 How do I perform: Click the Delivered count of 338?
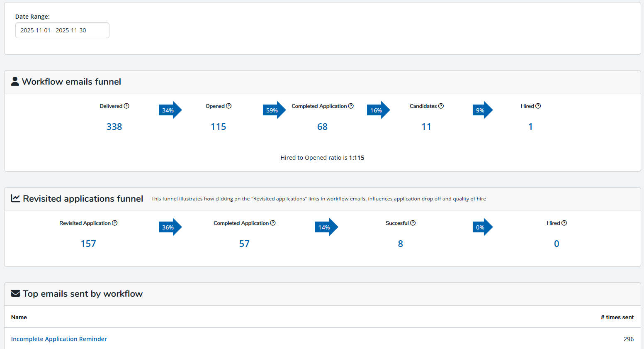(x=114, y=127)
